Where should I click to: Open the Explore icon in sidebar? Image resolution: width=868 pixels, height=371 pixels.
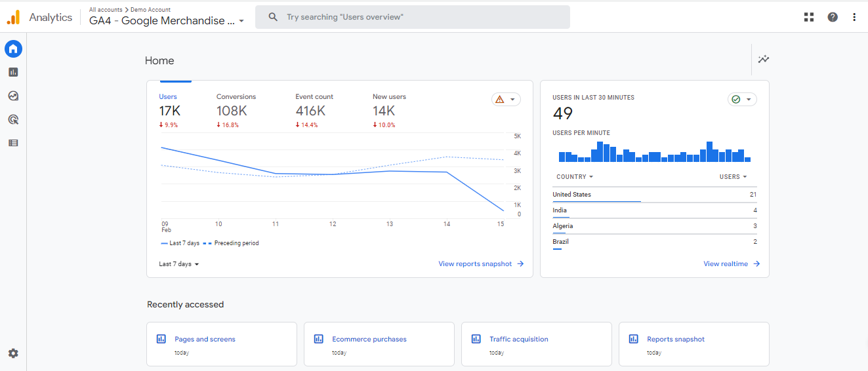pyautogui.click(x=13, y=96)
